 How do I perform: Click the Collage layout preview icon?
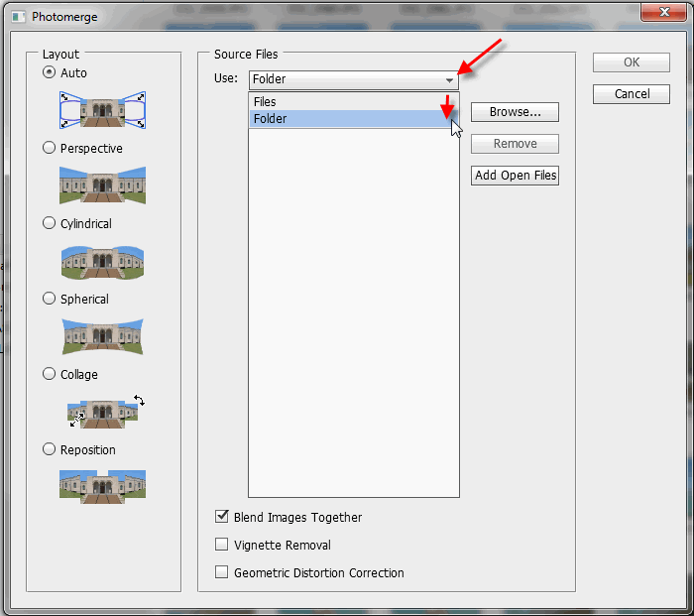pos(102,411)
